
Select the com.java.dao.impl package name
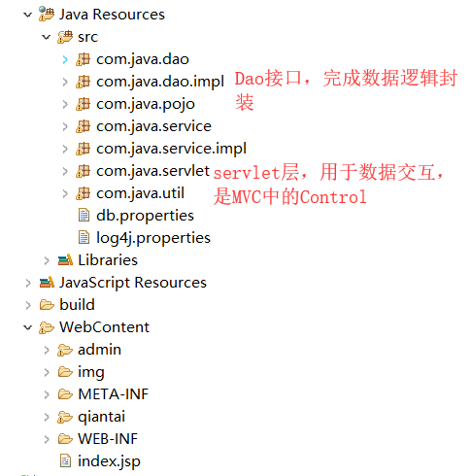point(160,82)
